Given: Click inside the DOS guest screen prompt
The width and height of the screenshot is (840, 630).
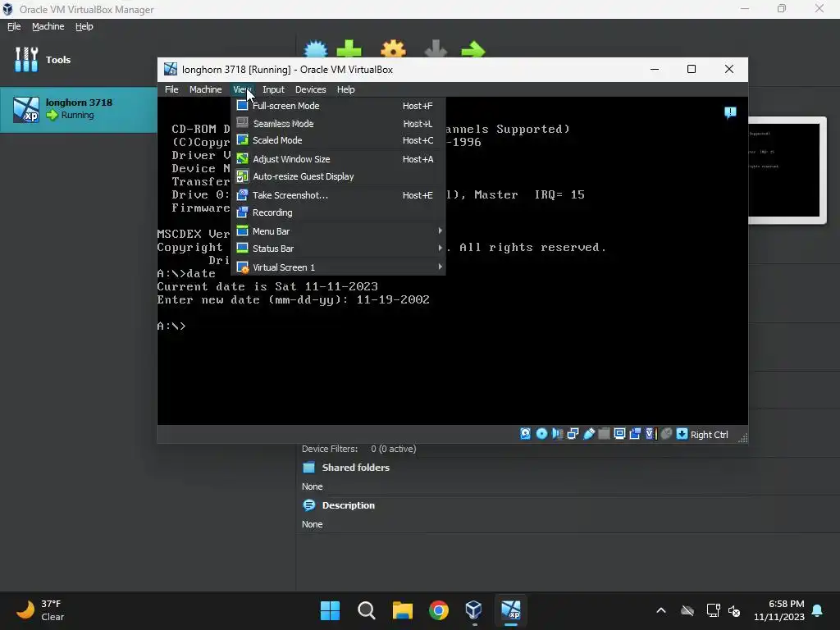Looking at the screenshot, I should pos(171,326).
